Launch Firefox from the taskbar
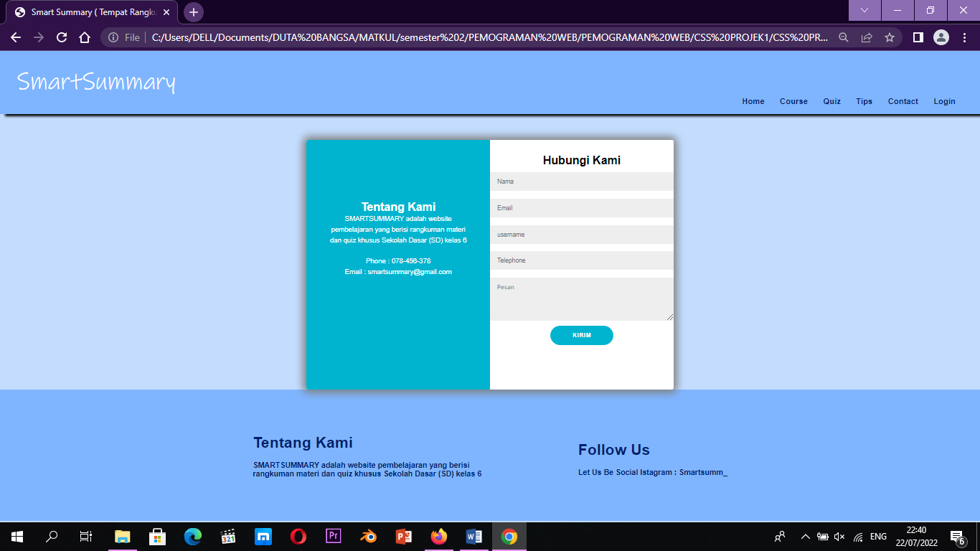The width and height of the screenshot is (980, 551). [439, 537]
